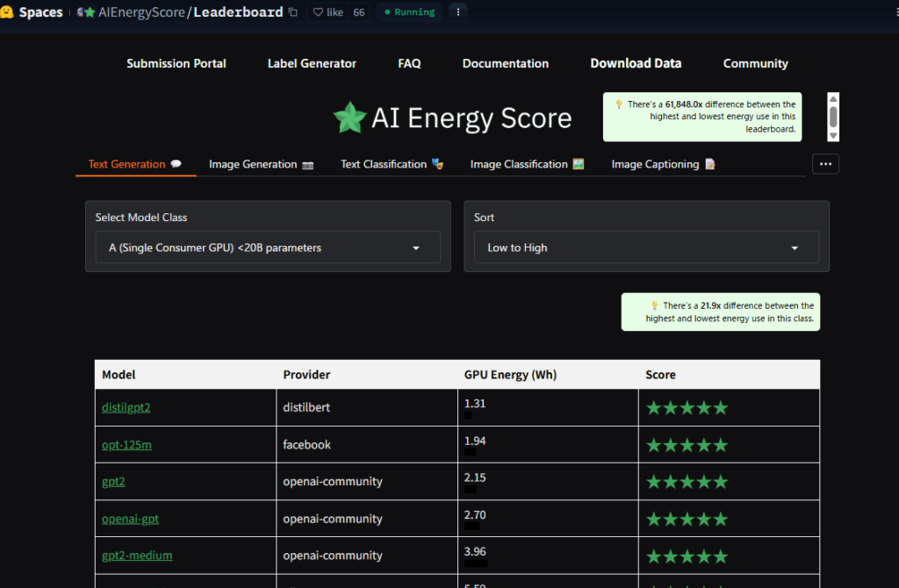Switch to the Image Classification tab
Image resolution: width=899 pixels, height=588 pixels.
pyautogui.click(x=527, y=164)
